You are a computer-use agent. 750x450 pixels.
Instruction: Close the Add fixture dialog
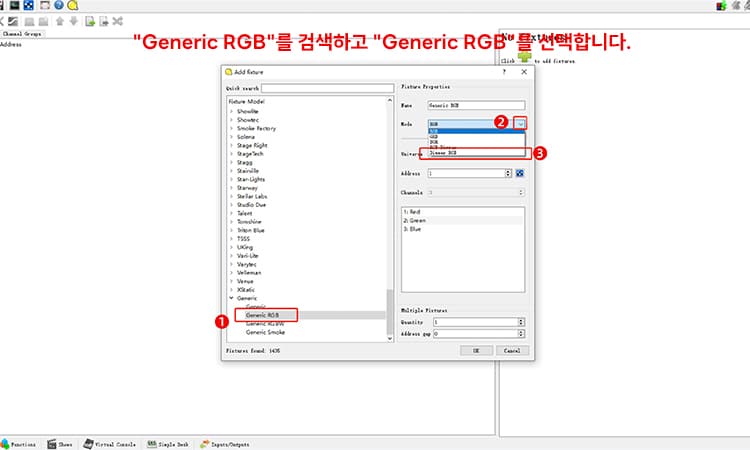tap(524, 72)
